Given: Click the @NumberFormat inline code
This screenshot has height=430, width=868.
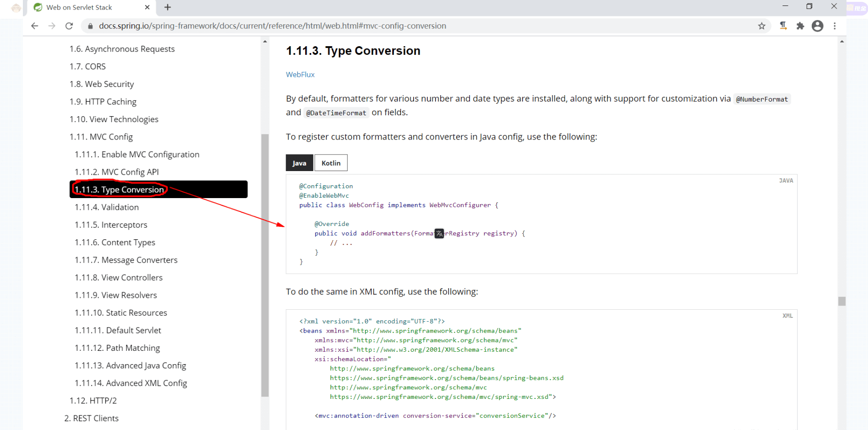Looking at the screenshot, I should pyautogui.click(x=762, y=99).
